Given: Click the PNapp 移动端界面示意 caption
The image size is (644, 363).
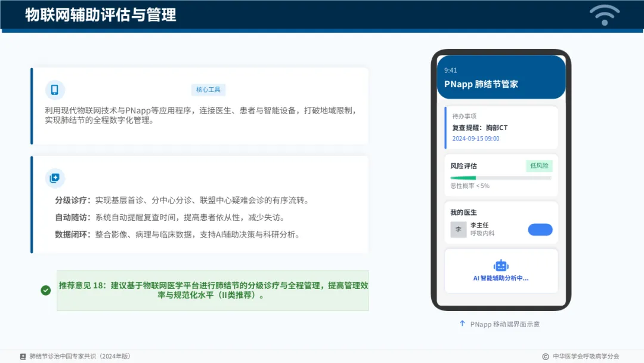Looking at the screenshot, I should (x=505, y=324).
